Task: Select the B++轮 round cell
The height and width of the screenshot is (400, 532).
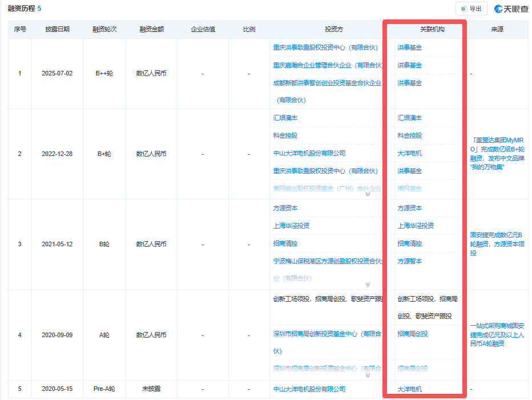Action: (104, 73)
